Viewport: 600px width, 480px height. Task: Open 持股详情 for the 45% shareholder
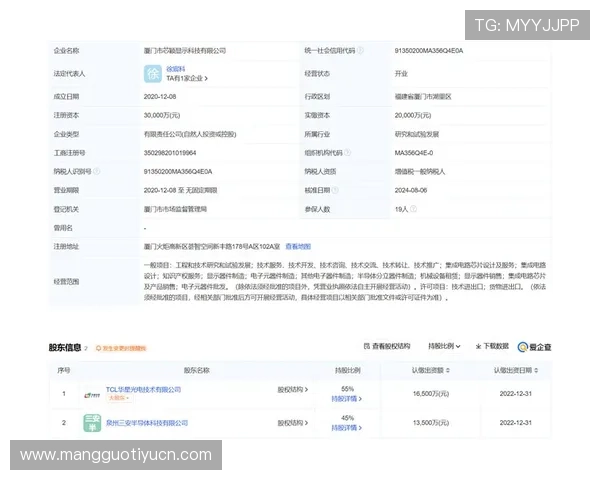[347, 428]
